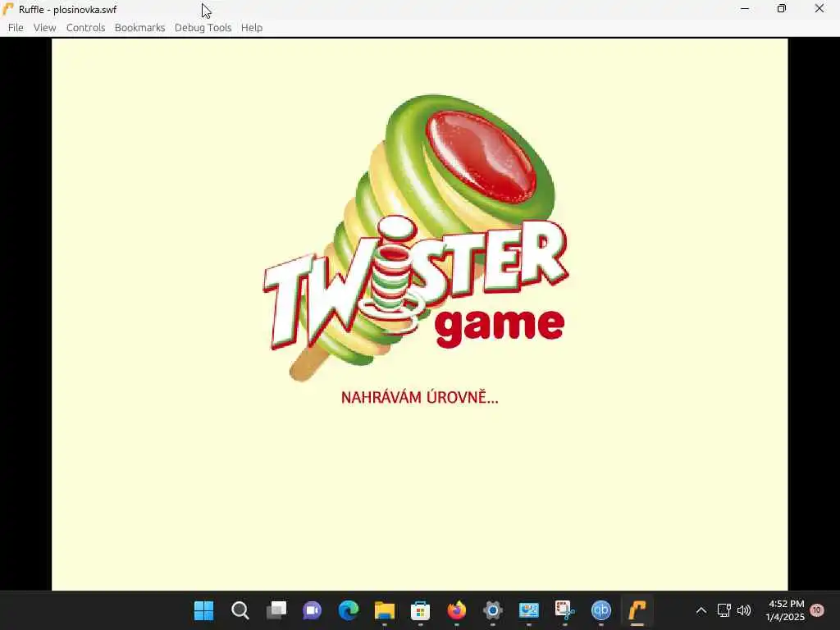The height and width of the screenshot is (630, 840).
Task: Close the Ruffle window
Action: point(819,9)
